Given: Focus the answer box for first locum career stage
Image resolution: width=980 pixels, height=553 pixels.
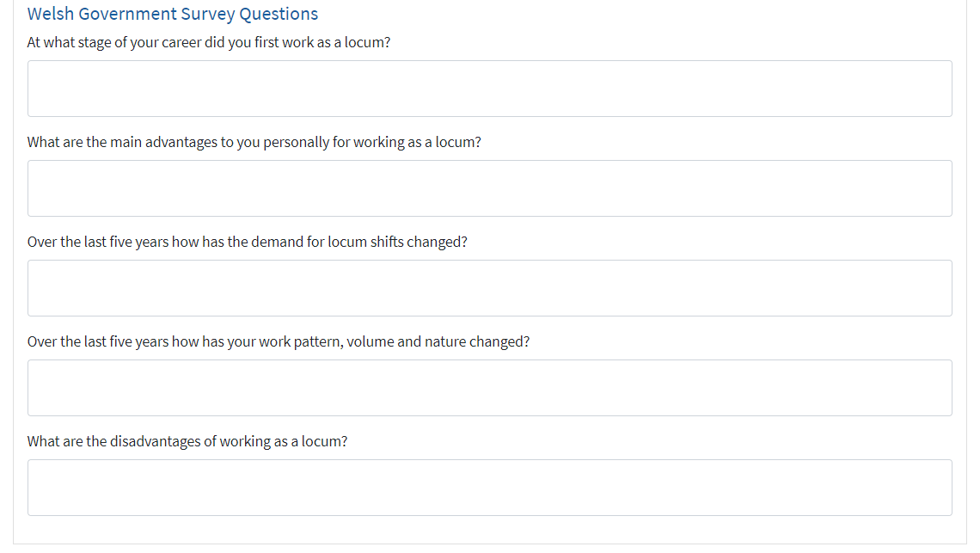Looking at the screenshot, I should [x=489, y=89].
